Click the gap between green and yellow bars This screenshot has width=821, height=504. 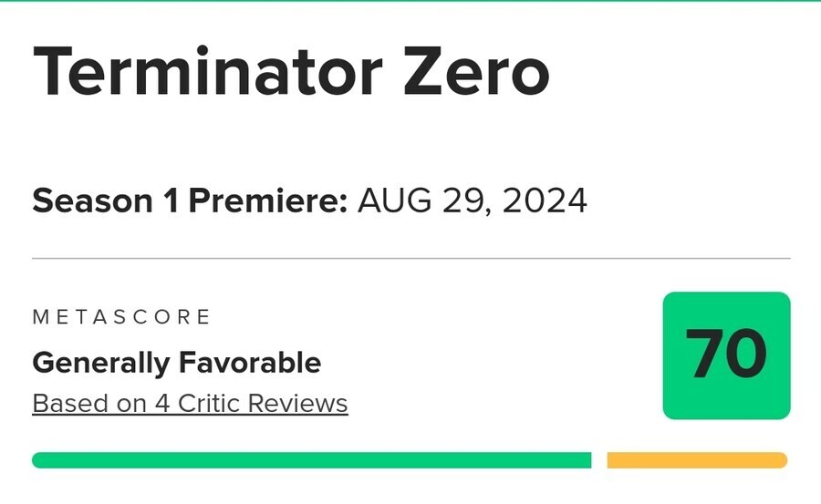click(599, 460)
